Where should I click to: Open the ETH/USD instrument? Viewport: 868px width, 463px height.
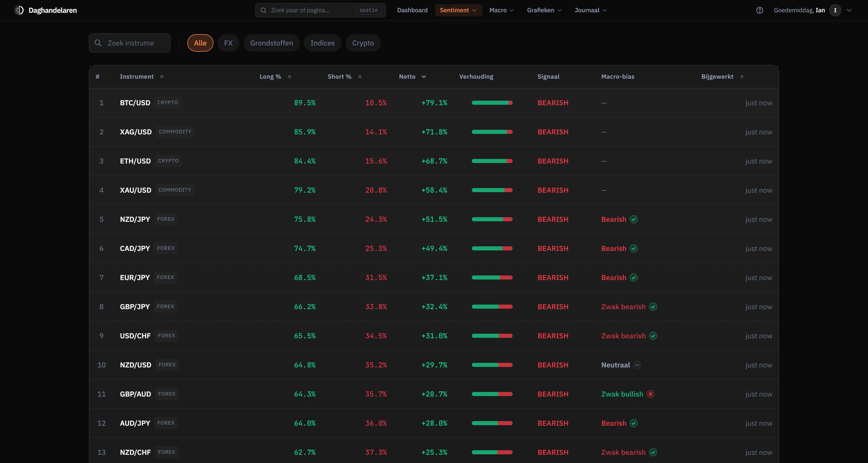(135, 161)
